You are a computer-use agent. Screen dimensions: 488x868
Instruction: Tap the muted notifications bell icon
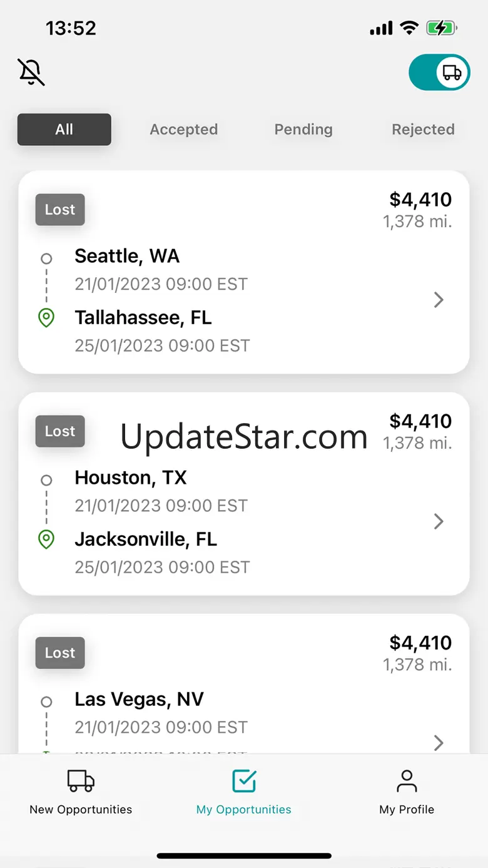pyautogui.click(x=31, y=72)
